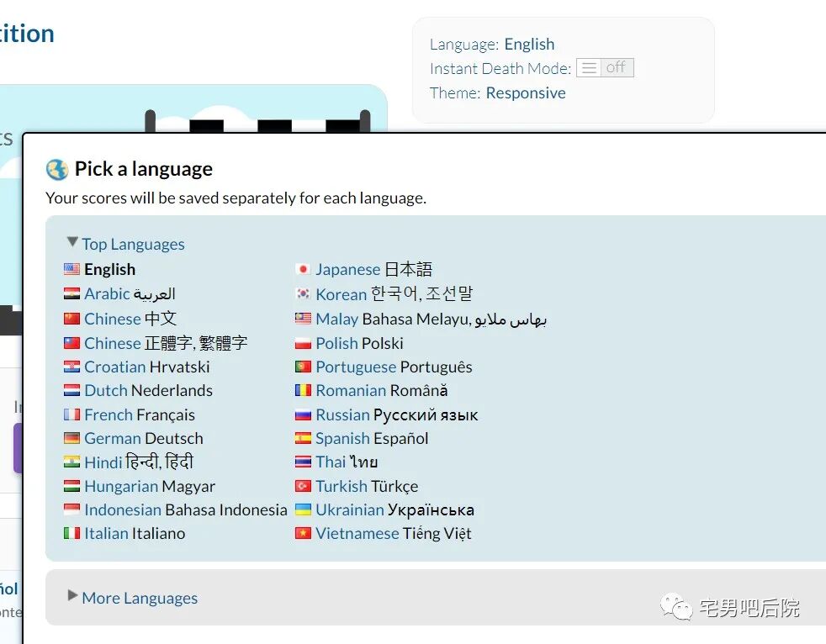Click the Spanish flag icon
826x644 pixels.
pyautogui.click(x=303, y=438)
